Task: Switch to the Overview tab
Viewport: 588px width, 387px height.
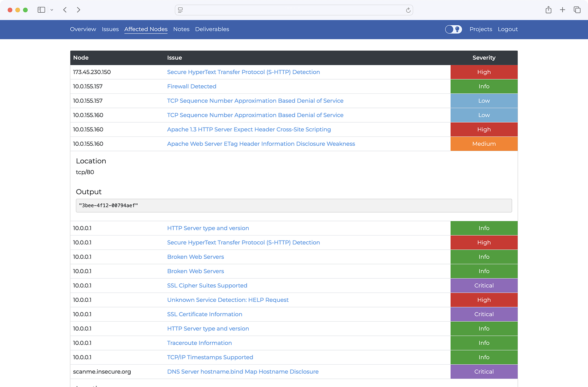Action: point(83,29)
